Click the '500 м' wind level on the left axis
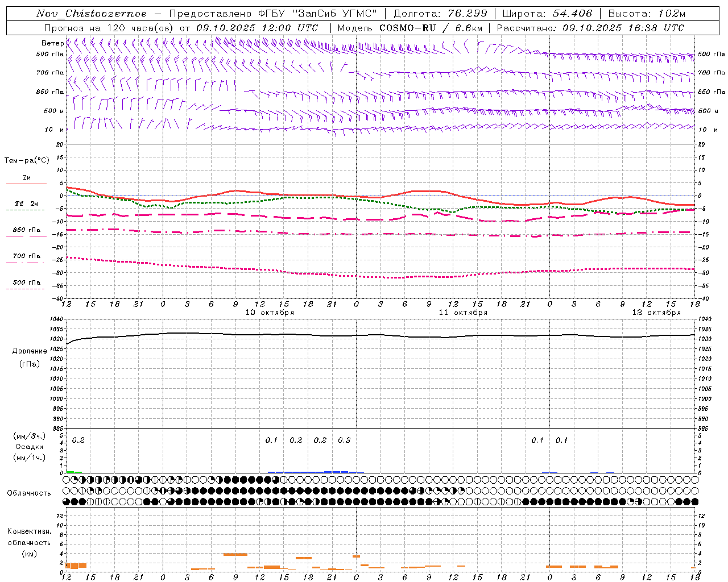 click(x=54, y=111)
